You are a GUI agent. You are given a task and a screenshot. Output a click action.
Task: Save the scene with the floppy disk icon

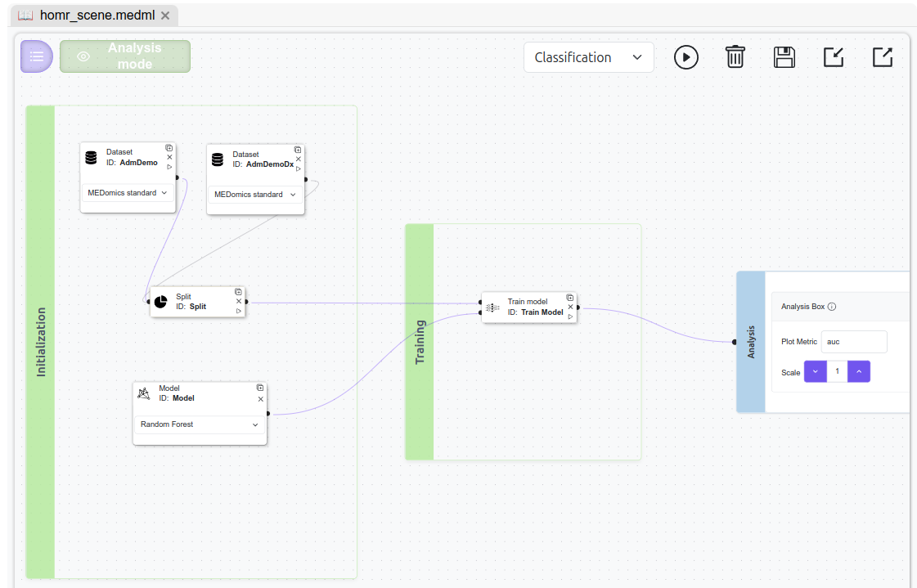784,57
